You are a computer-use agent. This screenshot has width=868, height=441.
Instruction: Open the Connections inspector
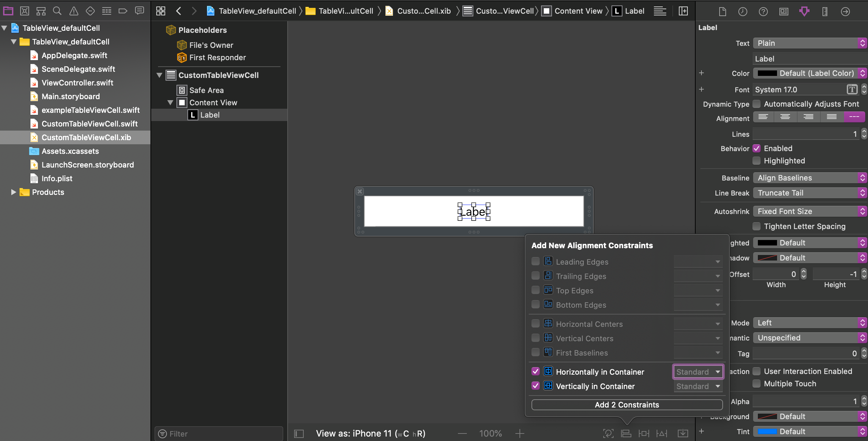(x=845, y=11)
